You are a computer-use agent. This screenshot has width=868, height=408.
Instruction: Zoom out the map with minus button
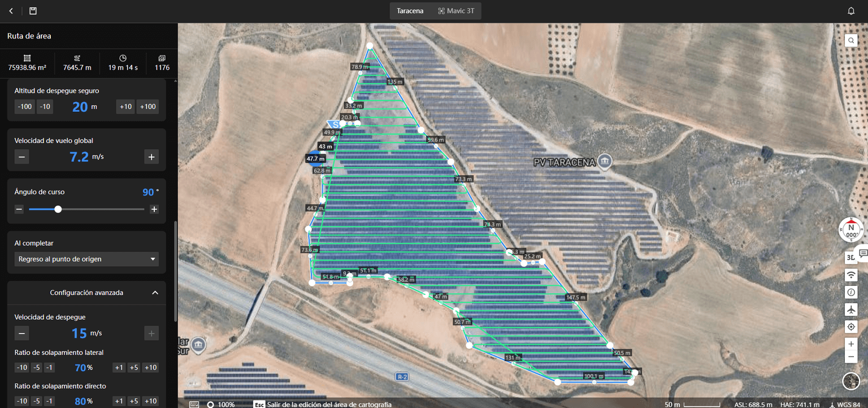tap(851, 357)
